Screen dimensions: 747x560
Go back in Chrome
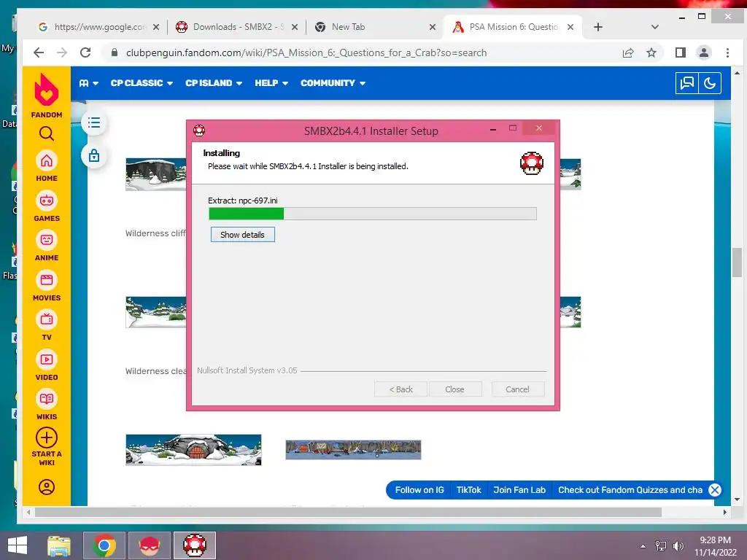39,52
